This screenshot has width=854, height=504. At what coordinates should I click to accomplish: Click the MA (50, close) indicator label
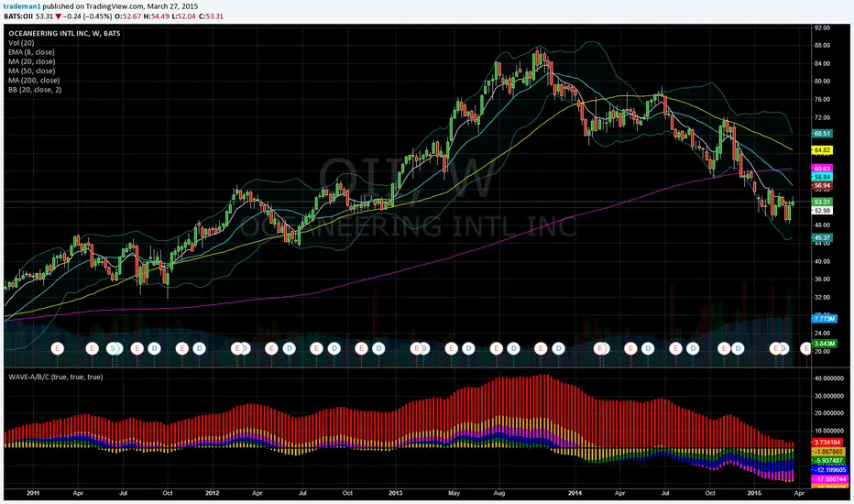pyautogui.click(x=31, y=71)
